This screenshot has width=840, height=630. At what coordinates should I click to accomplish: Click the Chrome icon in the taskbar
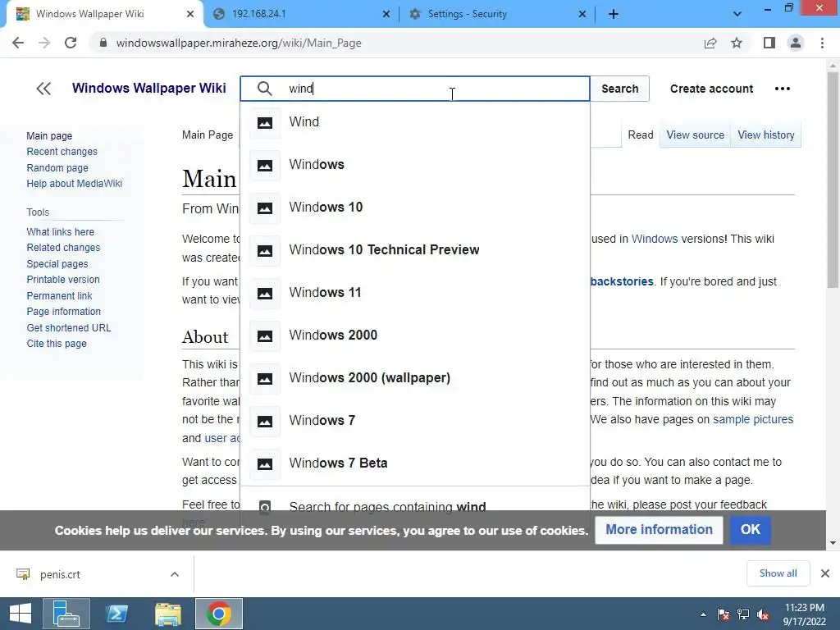click(218, 614)
